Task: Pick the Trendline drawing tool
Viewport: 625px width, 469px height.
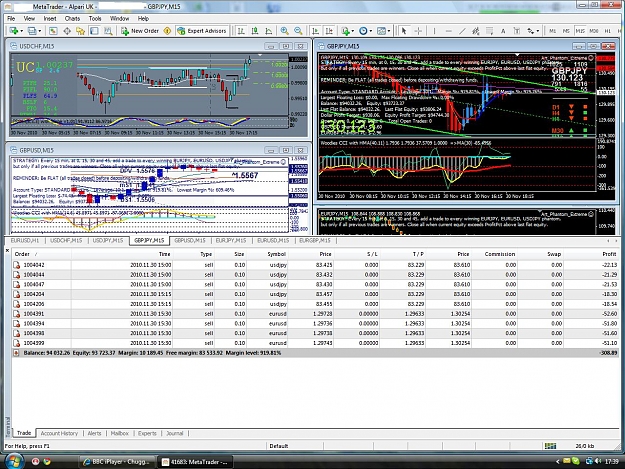Action: coord(462,31)
